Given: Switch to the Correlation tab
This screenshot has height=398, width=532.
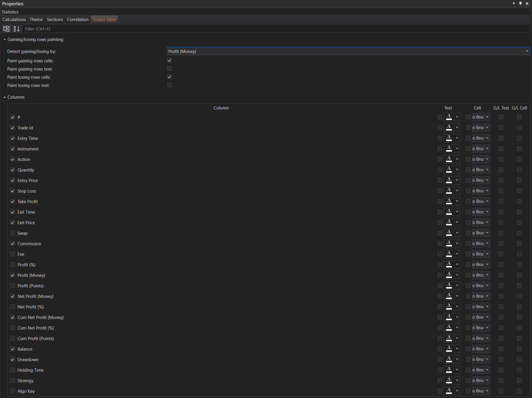Looking at the screenshot, I should pyautogui.click(x=77, y=20).
